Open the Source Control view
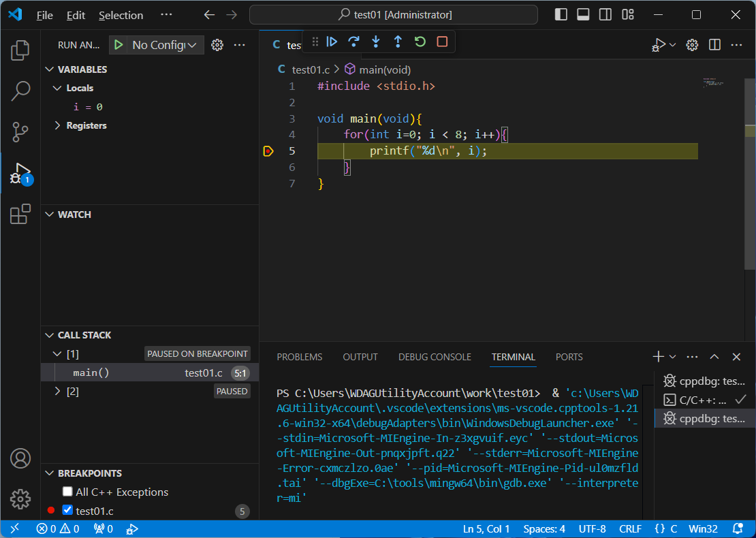 tap(20, 132)
